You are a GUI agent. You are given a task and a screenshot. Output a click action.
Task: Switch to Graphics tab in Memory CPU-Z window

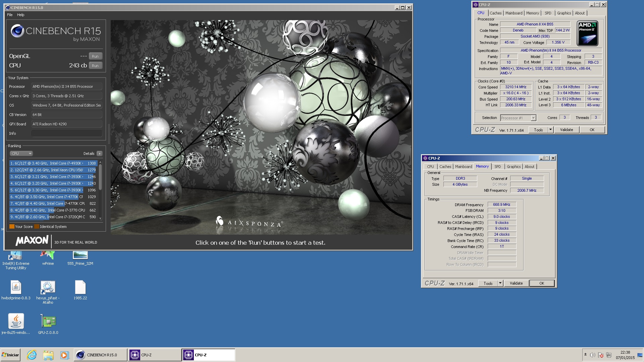coord(514,167)
